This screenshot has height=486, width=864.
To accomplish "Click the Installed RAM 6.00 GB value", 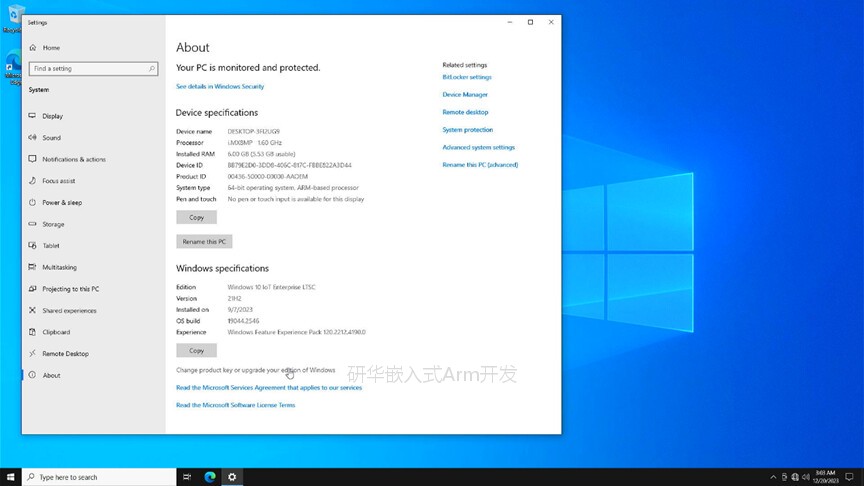I will click(x=261, y=154).
